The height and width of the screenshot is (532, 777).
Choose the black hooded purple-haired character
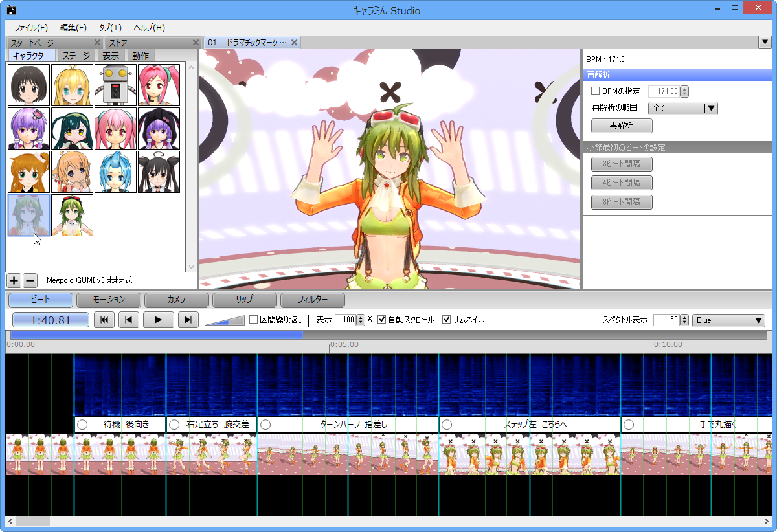click(x=159, y=128)
